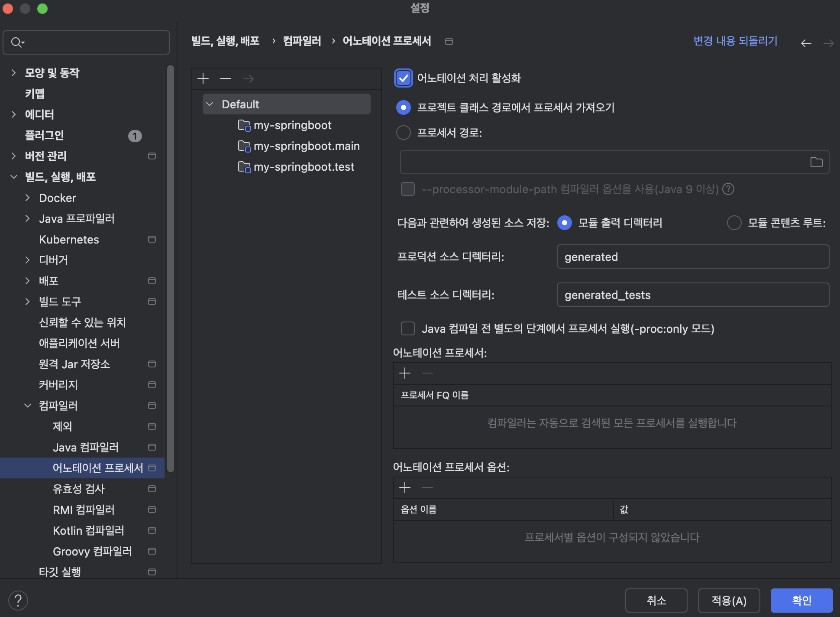Image resolution: width=840 pixels, height=617 pixels.
Task: Click plus icon to add annotation processor
Action: tap(405, 373)
